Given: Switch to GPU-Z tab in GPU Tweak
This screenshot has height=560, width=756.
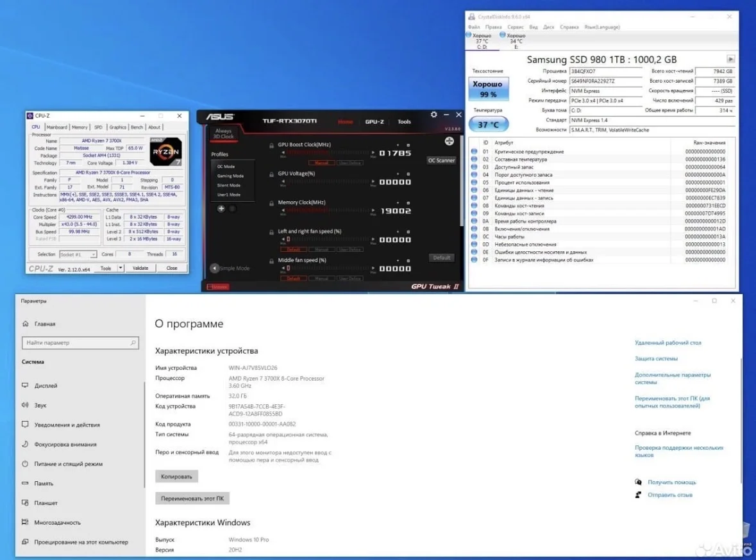Looking at the screenshot, I should point(374,122).
